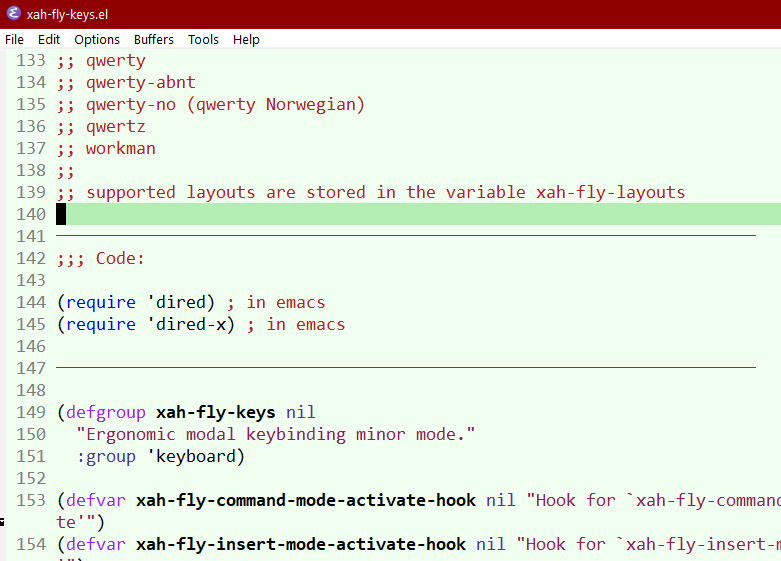This screenshot has height=561, width=781.
Task: Click the "qwerty" comment on line 133
Action: 116,61
